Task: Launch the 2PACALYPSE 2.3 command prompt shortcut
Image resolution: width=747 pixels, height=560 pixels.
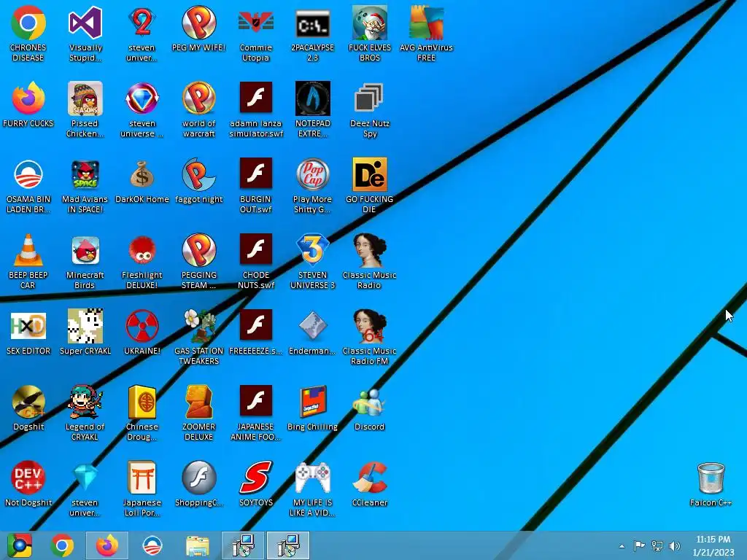Action: (312, 23)
